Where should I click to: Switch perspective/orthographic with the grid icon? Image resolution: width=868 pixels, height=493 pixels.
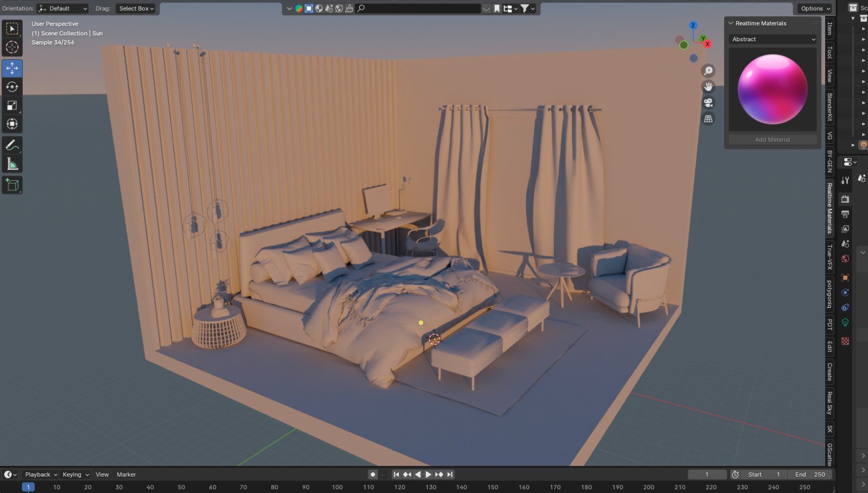click(708, 118)
